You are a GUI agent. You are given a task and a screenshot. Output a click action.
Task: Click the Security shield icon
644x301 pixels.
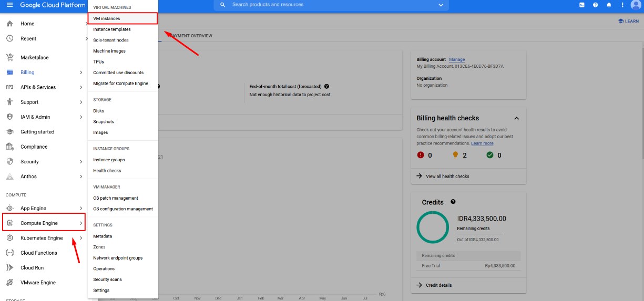(x=9, y=161)
